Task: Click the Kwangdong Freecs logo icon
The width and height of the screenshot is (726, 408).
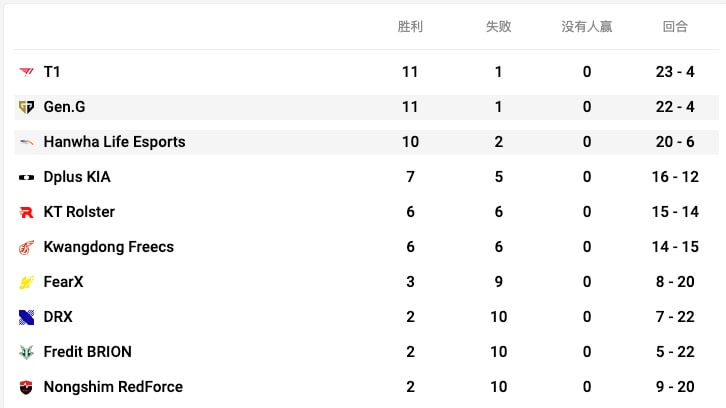Action: pos(26,247)
